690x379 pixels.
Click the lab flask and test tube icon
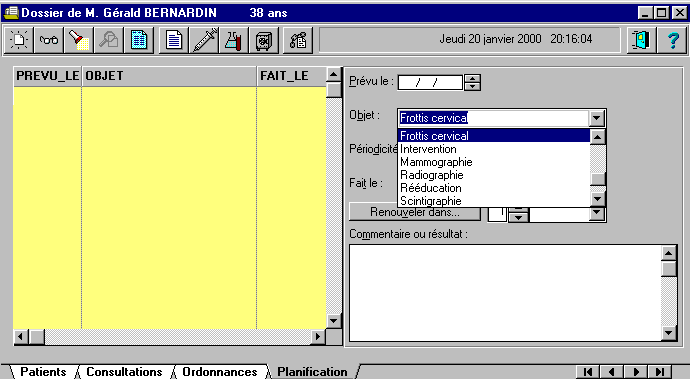pyautogui.click(x=234, y=40)
